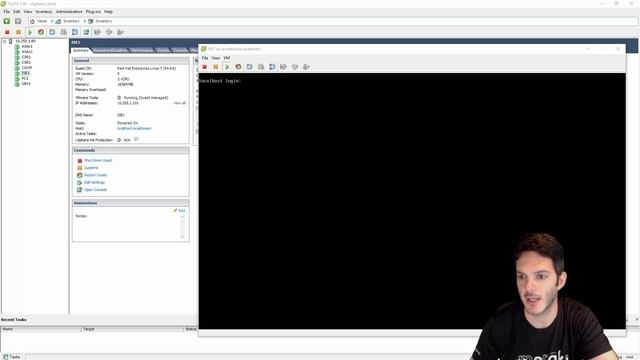Select ASAv2 VM in inventory tree
Image resolution: width=640 pixels, height=360 pixels.
(27, 52)
